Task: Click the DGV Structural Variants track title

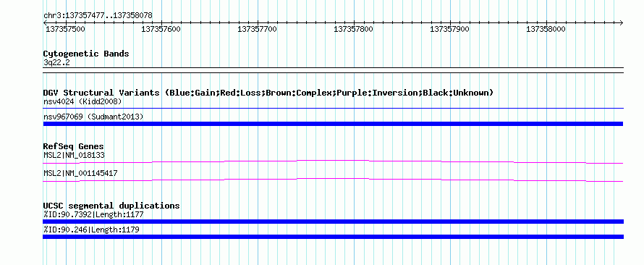Action: (268, 93)
